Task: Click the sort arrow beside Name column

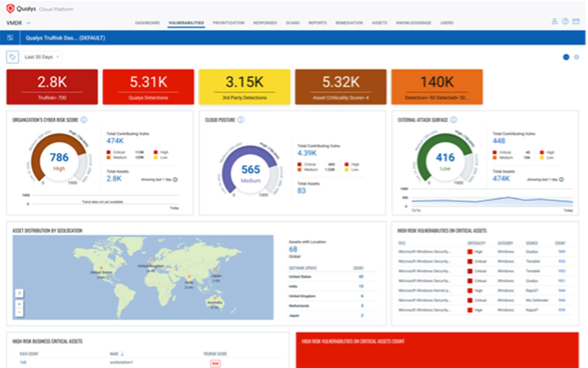Action: (x=122, y=354)
